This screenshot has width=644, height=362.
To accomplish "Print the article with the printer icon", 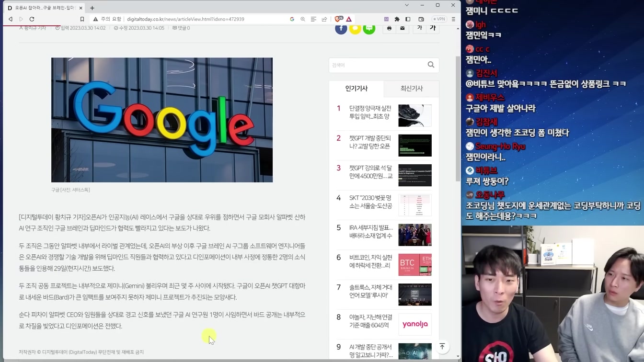I will 389,28.
